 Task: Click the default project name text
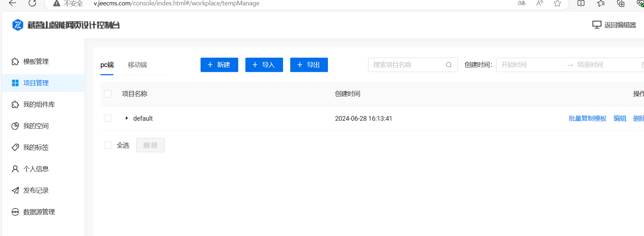pos(143,119)
